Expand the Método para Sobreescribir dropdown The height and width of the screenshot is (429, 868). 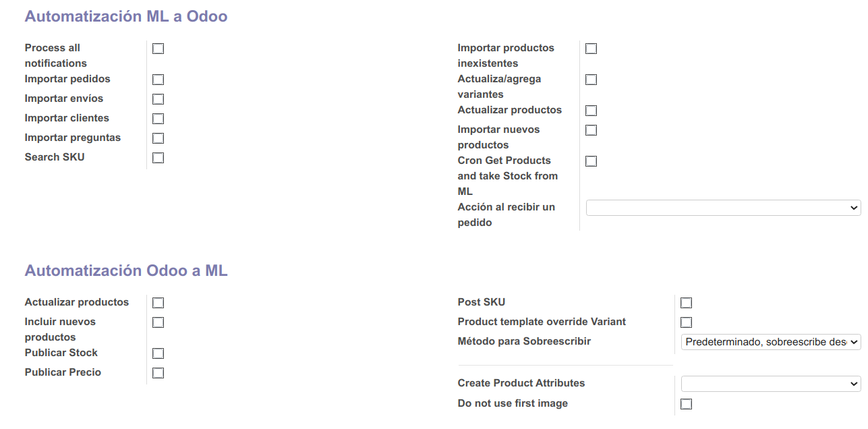tap(771, 342)
